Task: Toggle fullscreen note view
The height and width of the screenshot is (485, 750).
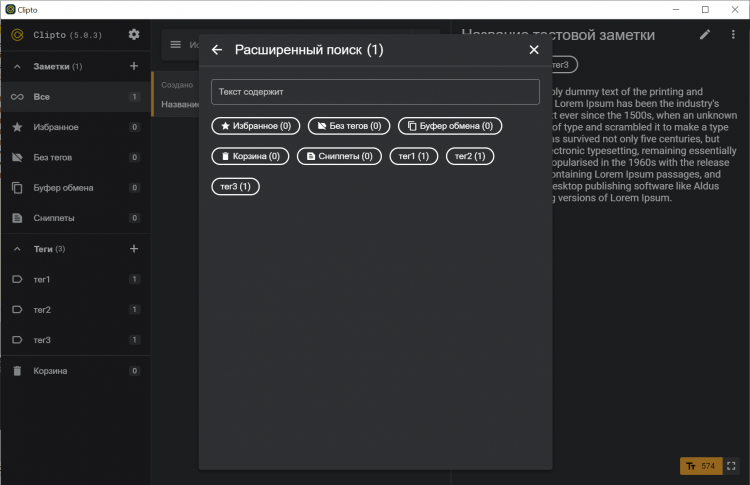Action: (730, 465)
